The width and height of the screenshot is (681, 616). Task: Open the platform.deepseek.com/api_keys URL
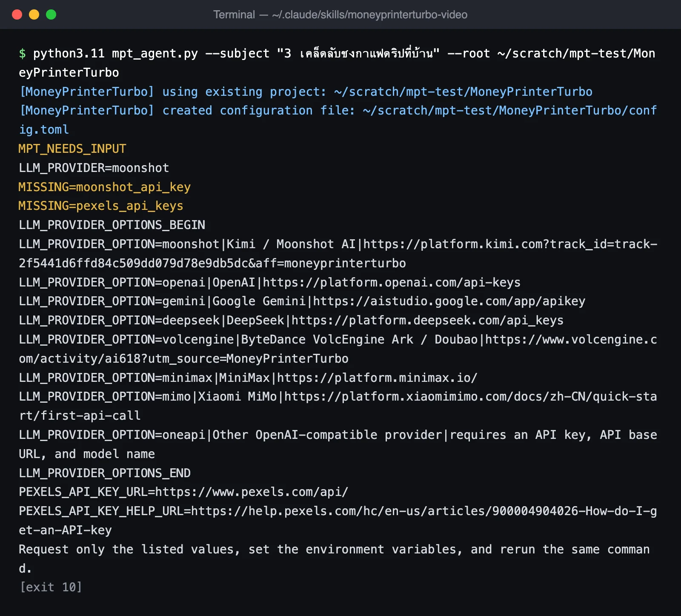tap(427, 320)
